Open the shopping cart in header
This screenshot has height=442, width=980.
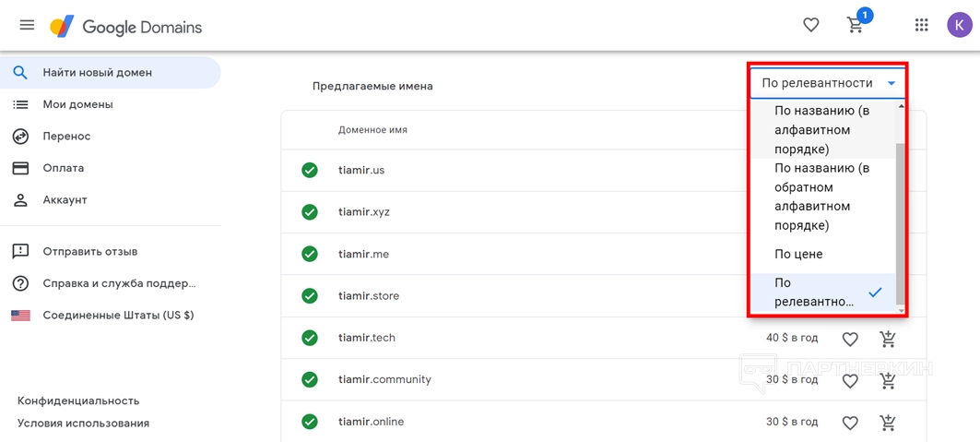point(856,25)
